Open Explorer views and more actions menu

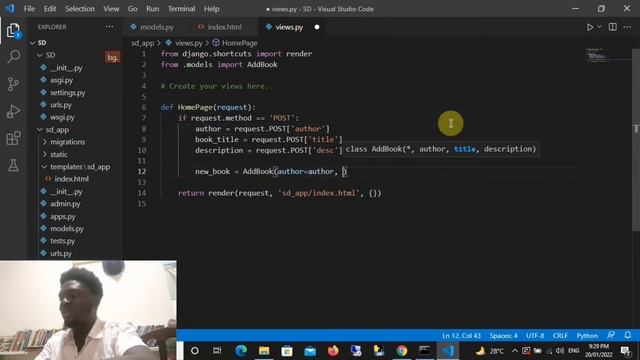[x=109, y=27]
